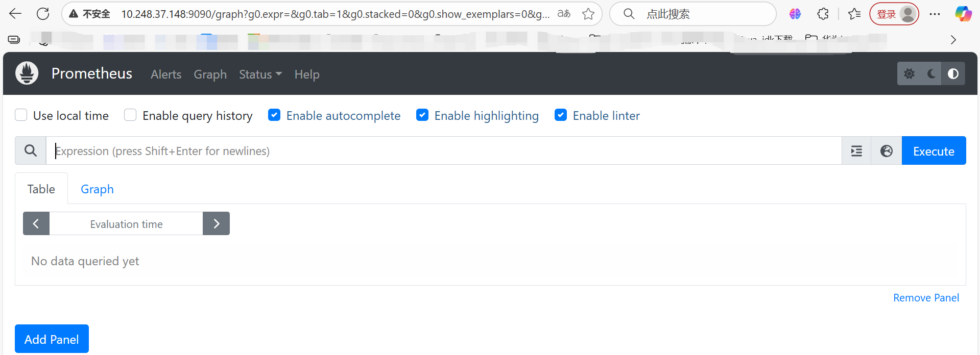Format the expression using the indent icon
Viewport: 980px width, 355px height.
coord(856,150)
